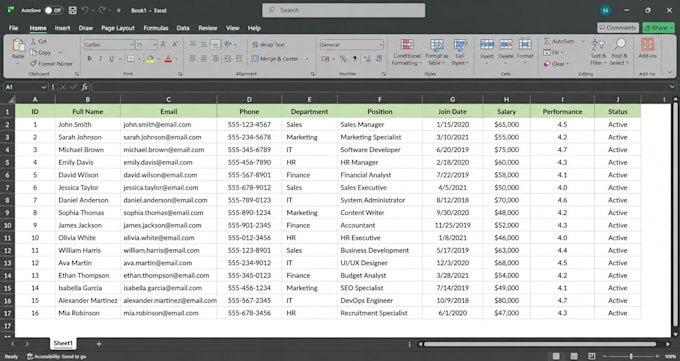Image resolution: width=680 pixels, height=361 pixels.
Task: Open the Font Color dropdown arrow
Action: pos(177,59)
